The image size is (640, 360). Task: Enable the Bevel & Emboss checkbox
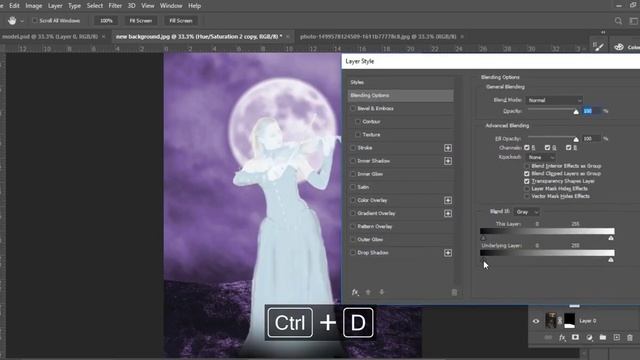353,109
